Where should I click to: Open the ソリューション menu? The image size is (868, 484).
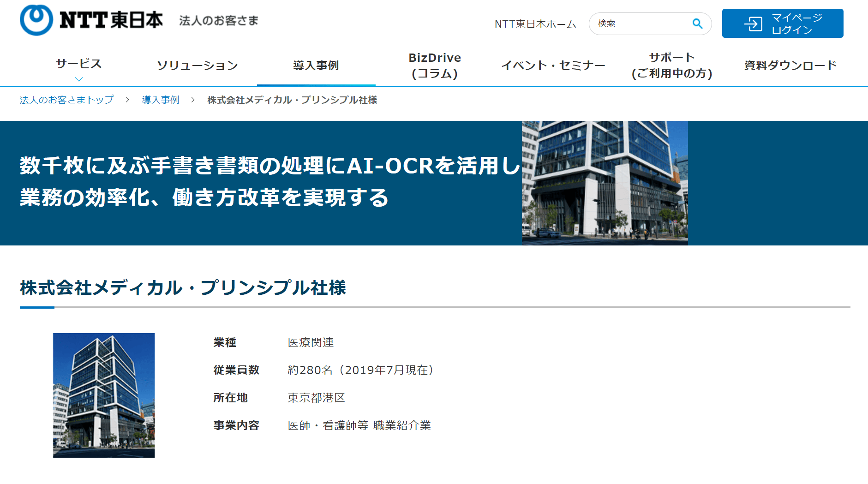tap(198, 66)
